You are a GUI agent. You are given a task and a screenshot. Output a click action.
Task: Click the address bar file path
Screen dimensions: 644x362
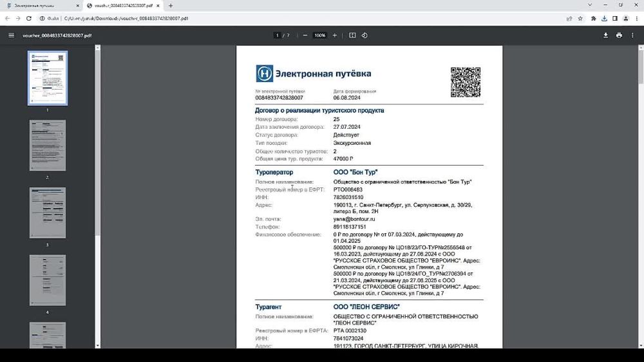click(x=126, y=19)
